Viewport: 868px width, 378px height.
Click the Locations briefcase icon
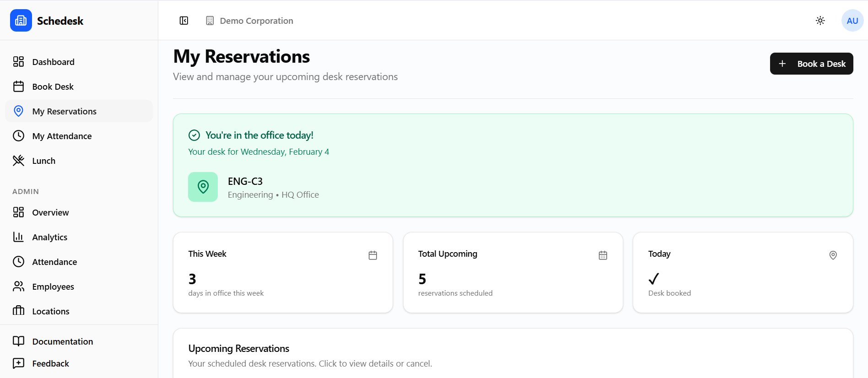18,311
